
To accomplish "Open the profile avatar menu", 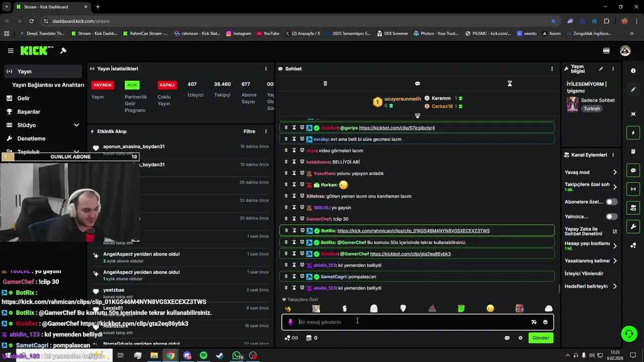I will [x=625, y=51].
